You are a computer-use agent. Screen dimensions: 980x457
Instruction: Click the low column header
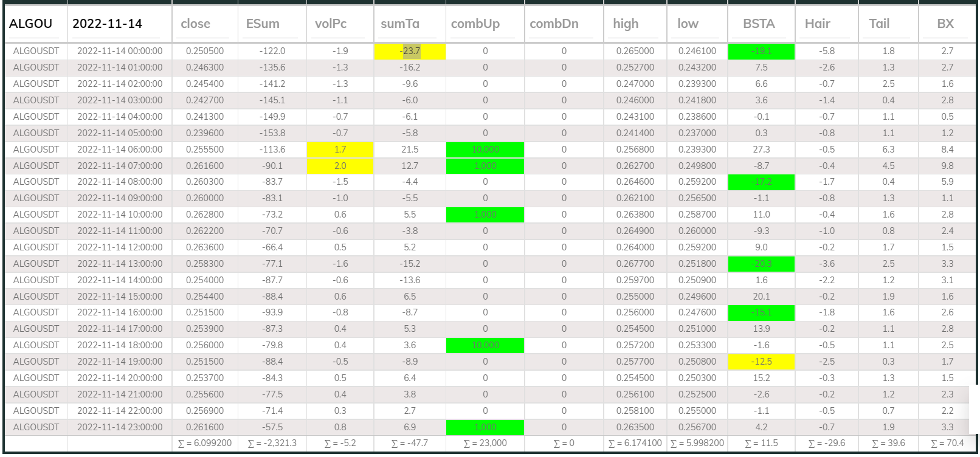pyautogui.click(x=688, y=24)
